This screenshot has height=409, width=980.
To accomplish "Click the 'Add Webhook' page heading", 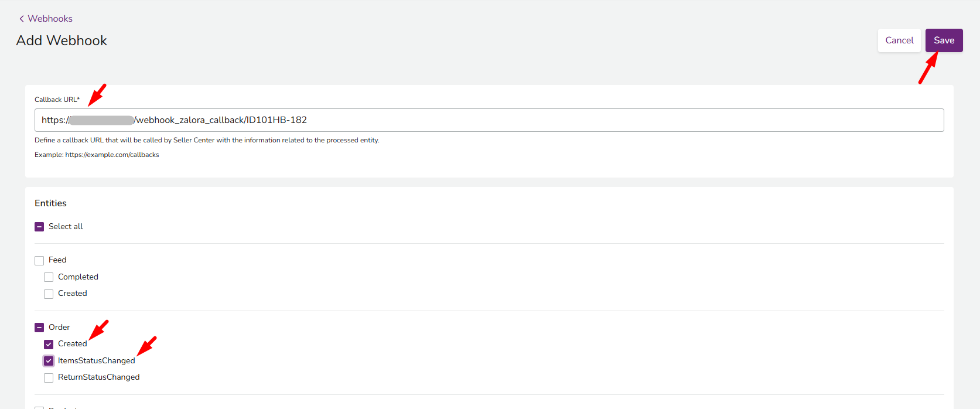I will coord(62,40).
